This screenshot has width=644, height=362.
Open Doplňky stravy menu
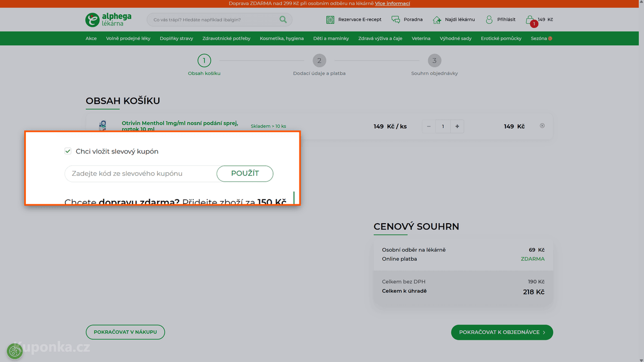[x=177, y=39]
